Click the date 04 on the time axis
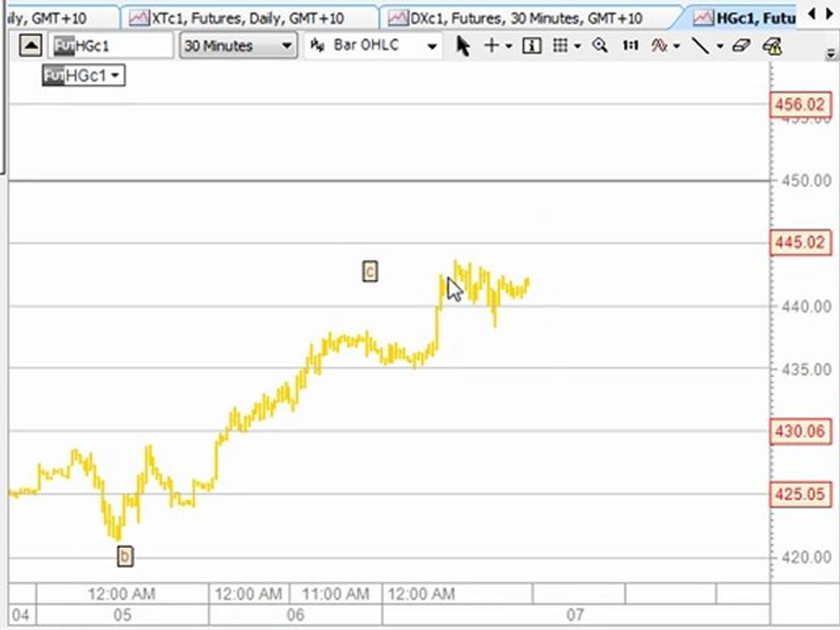 click(20, 614)
